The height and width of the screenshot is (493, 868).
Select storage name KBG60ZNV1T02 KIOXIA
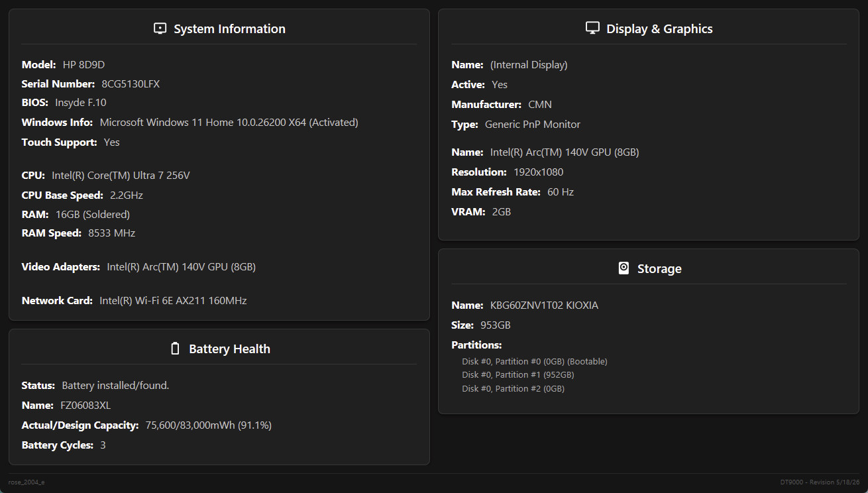point(544,305)
